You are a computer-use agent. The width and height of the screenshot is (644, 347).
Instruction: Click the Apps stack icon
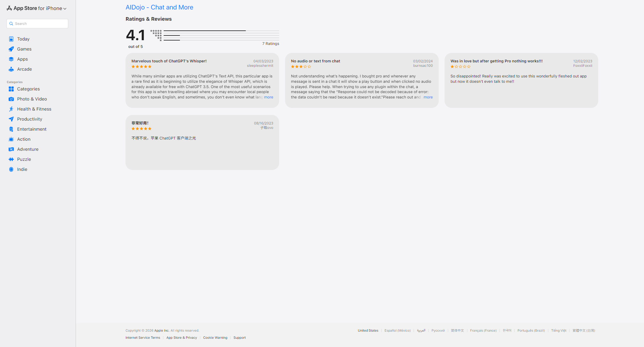(11, 59)
